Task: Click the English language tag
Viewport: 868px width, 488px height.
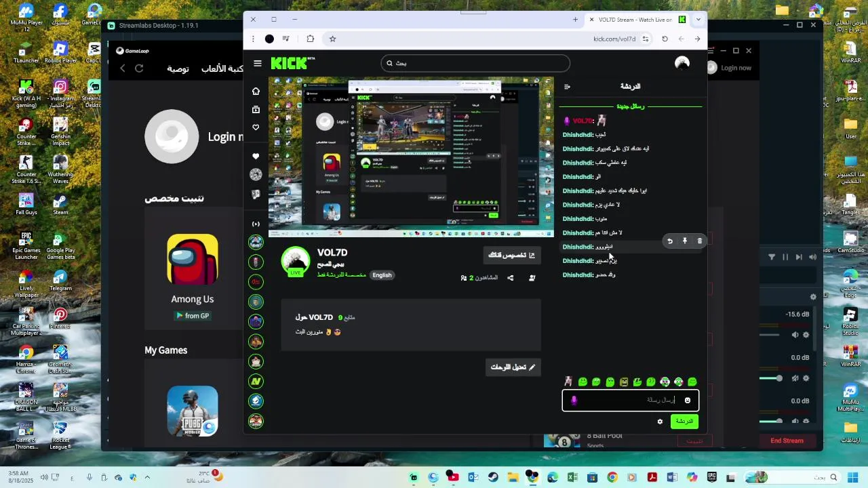Action: (x=382, y=275)
